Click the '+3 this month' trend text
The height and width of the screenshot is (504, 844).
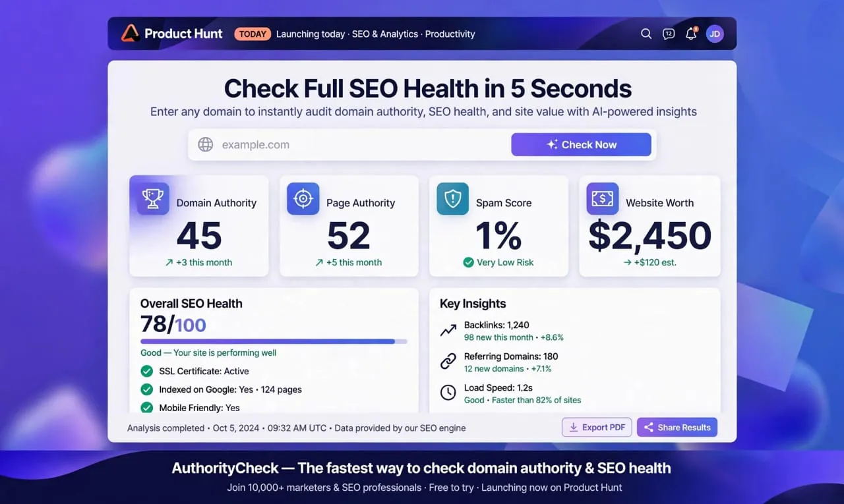tap(204, 262)
